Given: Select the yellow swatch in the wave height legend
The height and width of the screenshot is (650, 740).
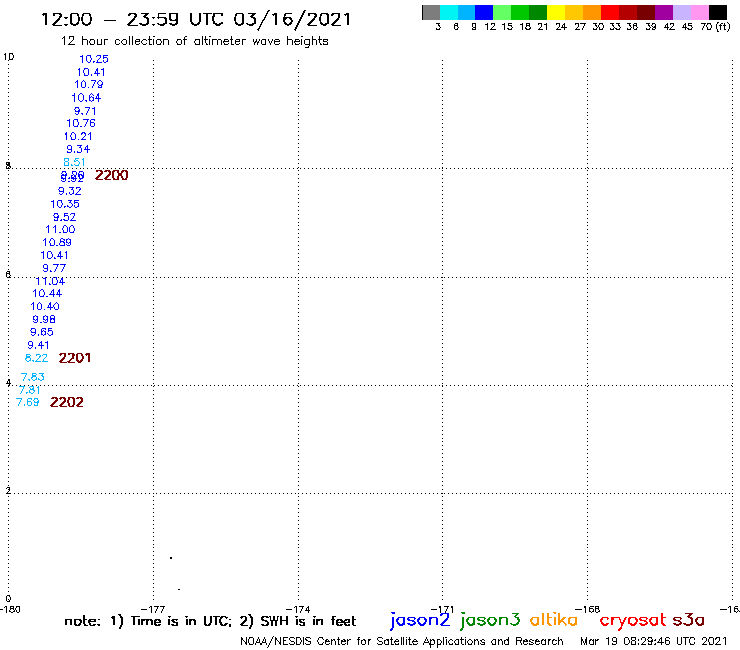Looking at the screenshot, I should [x=556, y=12].
